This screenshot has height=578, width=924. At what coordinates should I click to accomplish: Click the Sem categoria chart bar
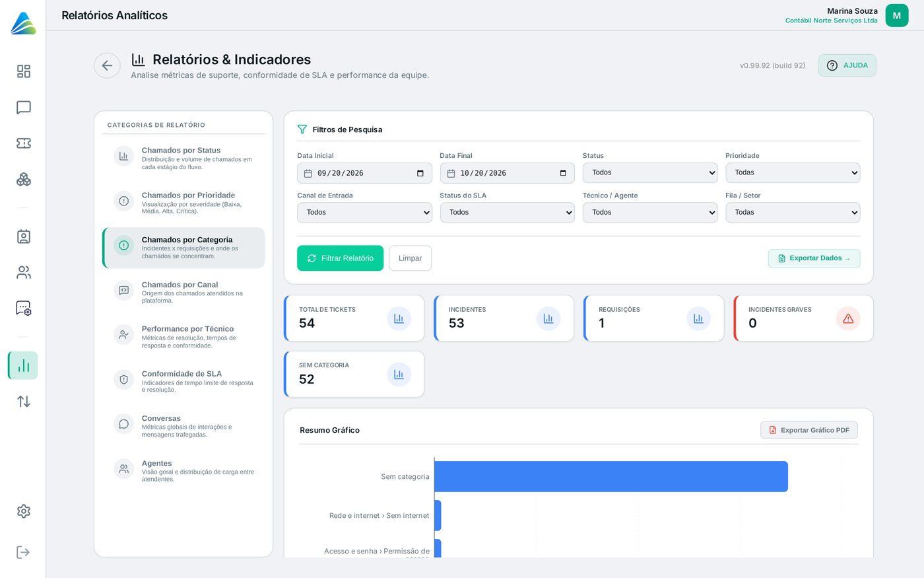[611, 476]
